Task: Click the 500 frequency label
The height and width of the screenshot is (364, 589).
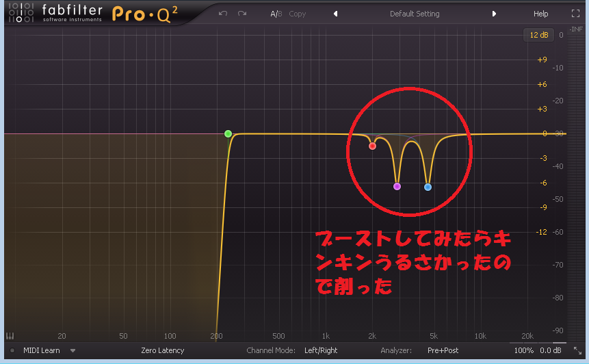Action: click(x=278, y=336)
